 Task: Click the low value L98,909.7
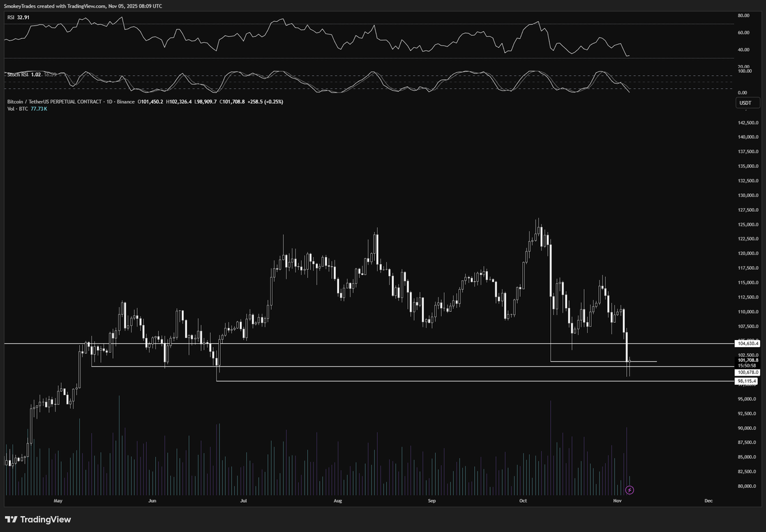[x=206, y=101]
